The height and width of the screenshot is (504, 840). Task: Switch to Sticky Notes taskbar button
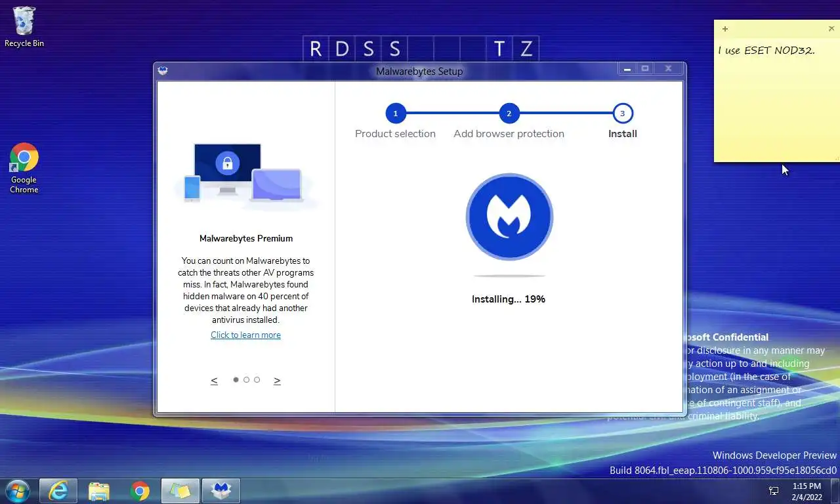click(x=180, y=490)
